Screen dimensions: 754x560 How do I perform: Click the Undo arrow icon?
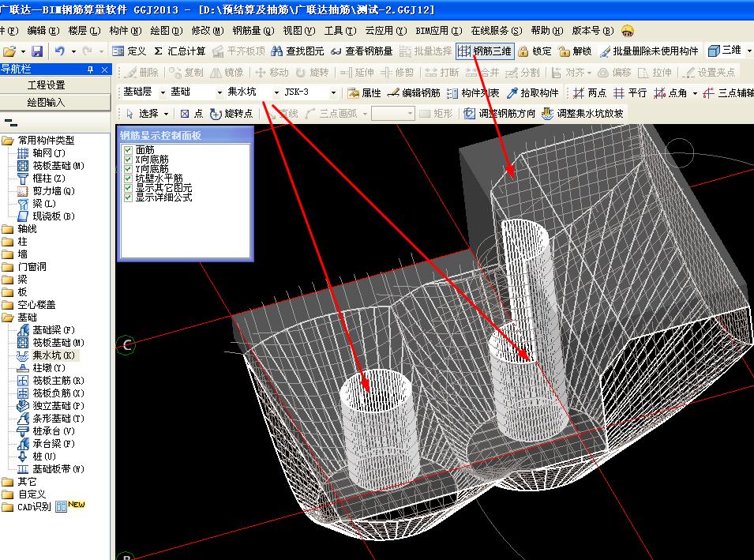(x=60, y=51)
